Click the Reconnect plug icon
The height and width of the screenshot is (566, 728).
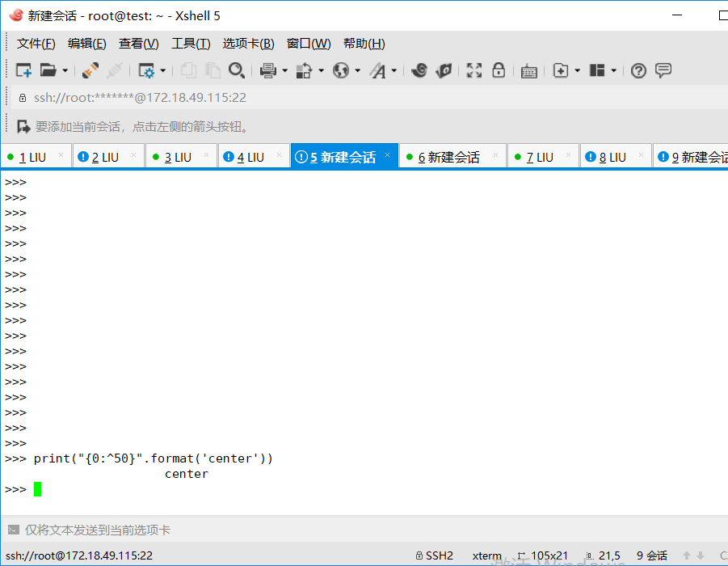point(90,70)
